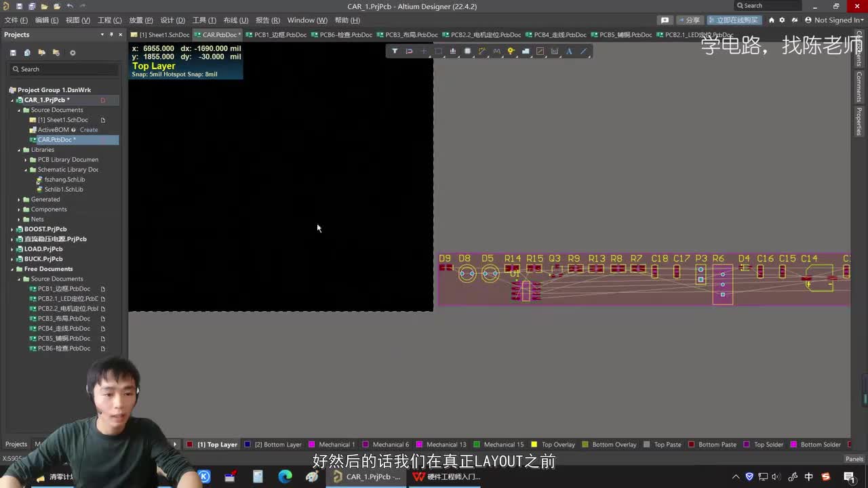Click the Create link next to ActiveBOM
The height and width of the screenshot is (488, 868).
tap(89, 130)
